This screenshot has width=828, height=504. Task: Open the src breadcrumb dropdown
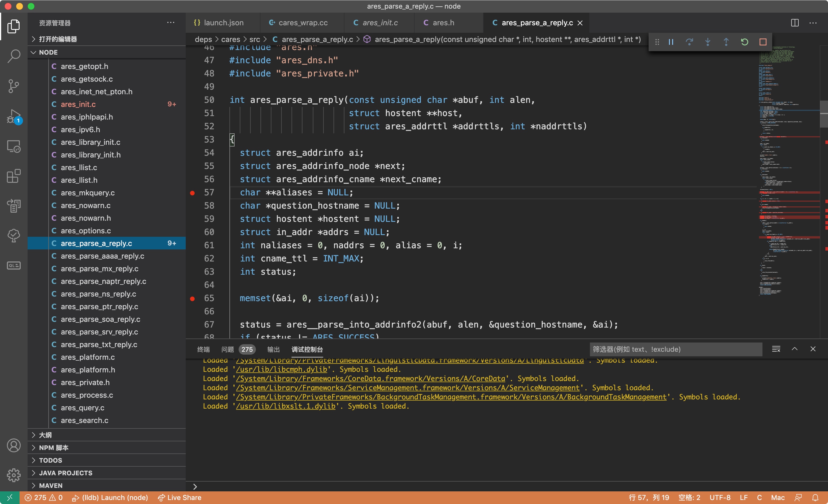(254, 39)
